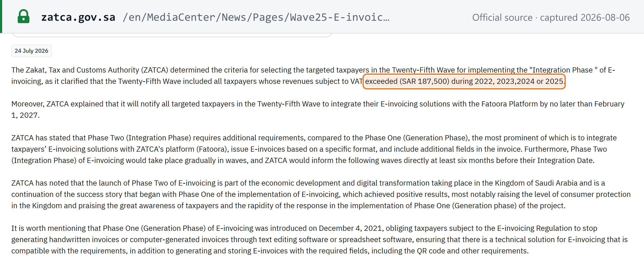Click the "consumer protection" phrase
Image resolution: width=644 pixels, height=268 pixels.
point(596,194)
